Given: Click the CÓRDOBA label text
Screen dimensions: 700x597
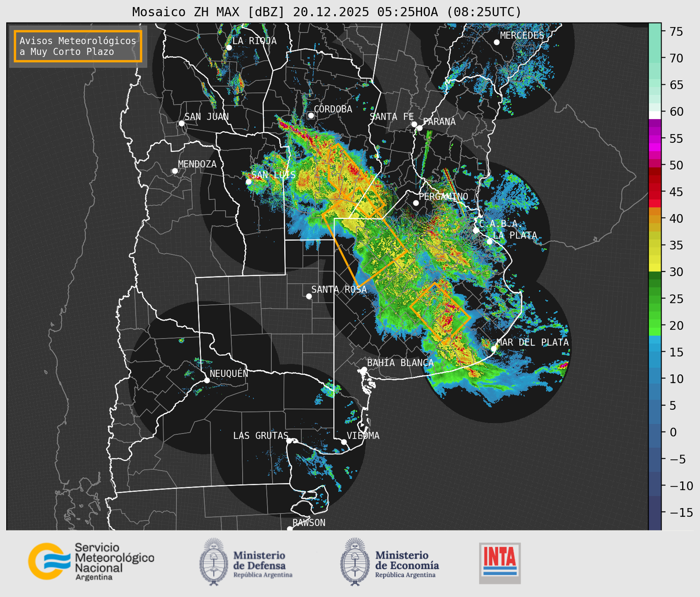Looking at the screenshot, I should pyautogui.click(x=333, y=109).
